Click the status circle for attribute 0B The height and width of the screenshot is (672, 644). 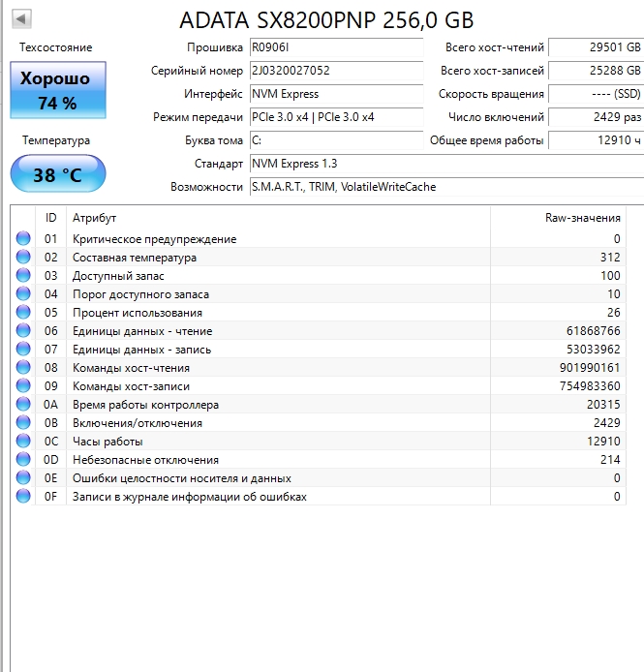pyautogui.click(x=23, y=422)
